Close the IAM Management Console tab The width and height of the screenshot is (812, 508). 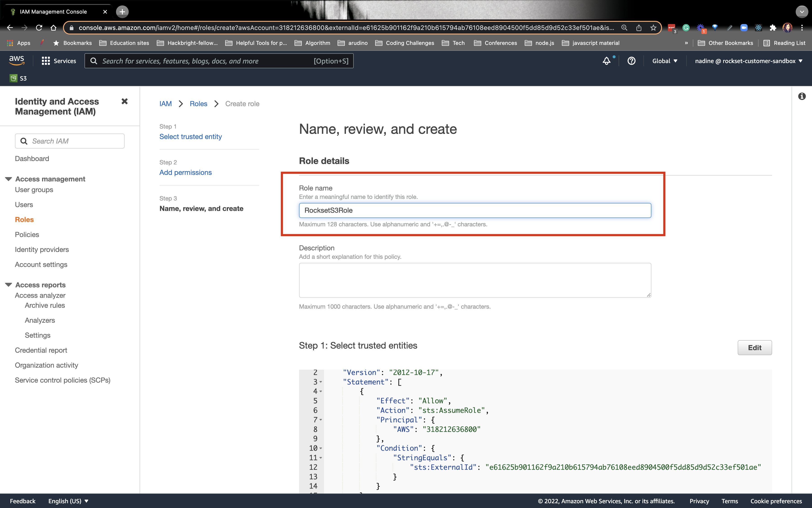105,12
